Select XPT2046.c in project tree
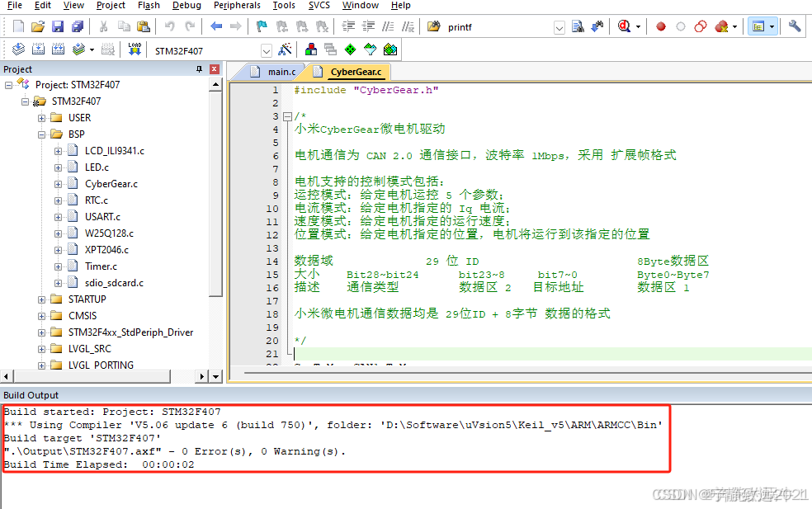This screenshot has width=812, height=509. tap(106, 250)
